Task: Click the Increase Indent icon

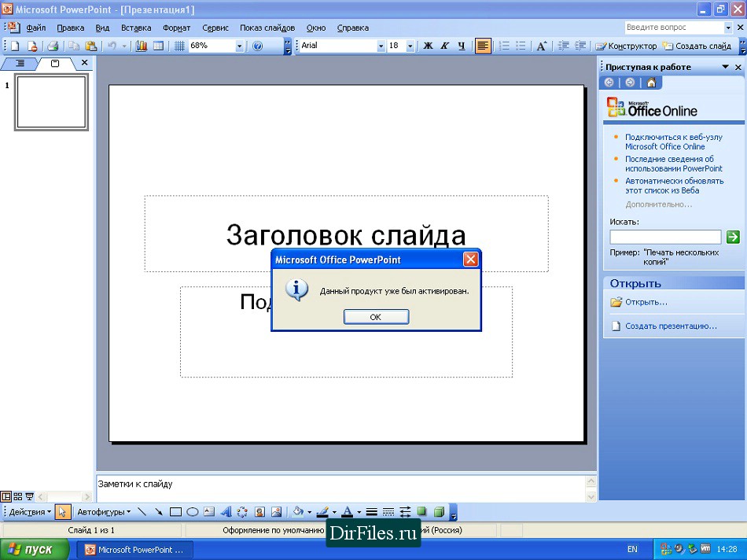Action: point(580,46)
